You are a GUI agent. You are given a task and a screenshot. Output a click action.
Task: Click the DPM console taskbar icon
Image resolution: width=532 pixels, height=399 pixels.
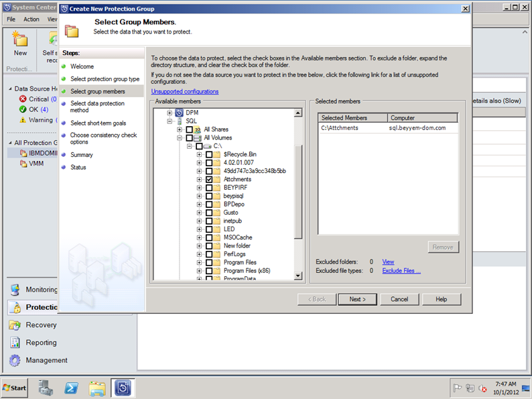click(x=123, y=388)
